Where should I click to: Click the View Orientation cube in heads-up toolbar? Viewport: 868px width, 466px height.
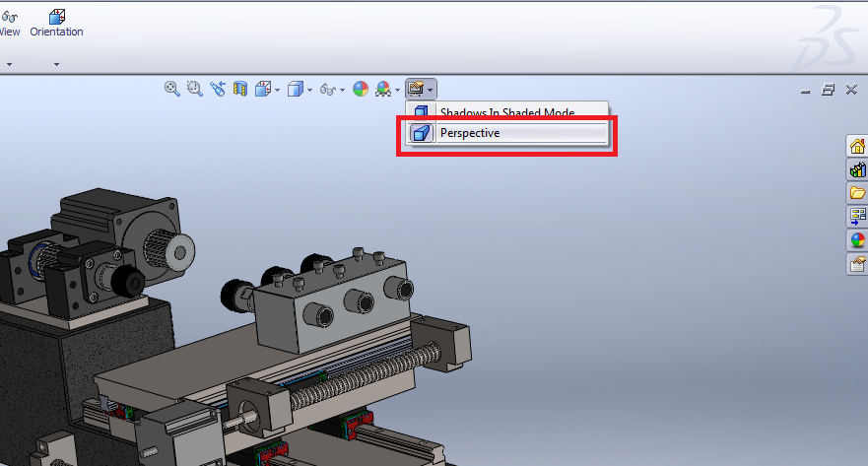point(262,89)
